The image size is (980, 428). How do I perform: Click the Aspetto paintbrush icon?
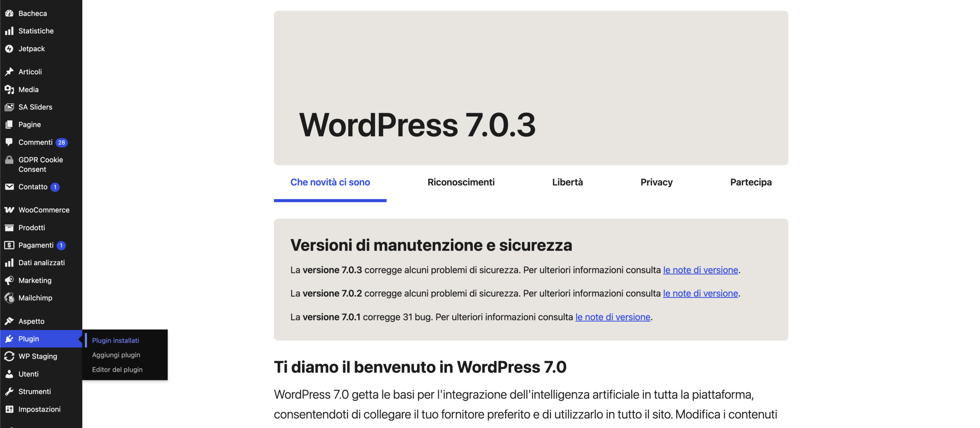[9, 321]
